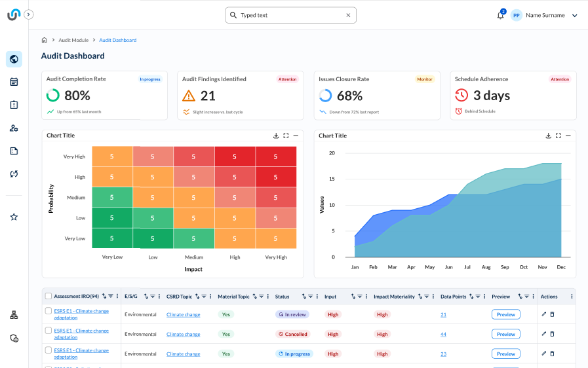Click the Very High probability, Very High impact cell
The width and height of the screenshot is (588, 368).
[x=275, y=156]
